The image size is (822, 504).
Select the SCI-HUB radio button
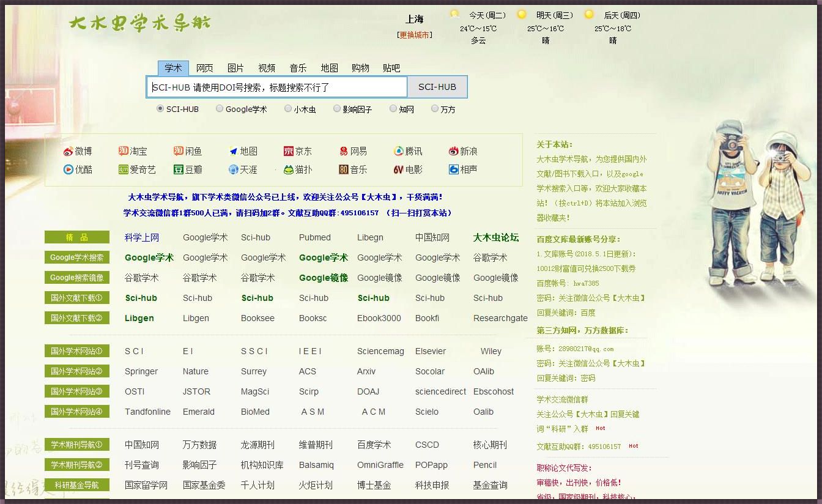tap(160, 108)
